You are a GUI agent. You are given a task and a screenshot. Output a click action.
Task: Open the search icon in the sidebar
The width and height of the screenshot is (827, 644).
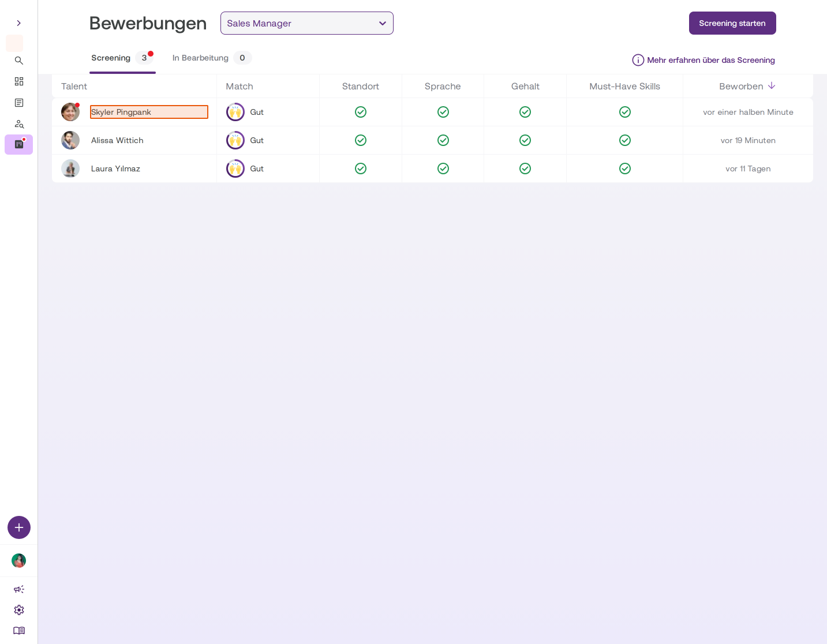click(x=19, y=61)
